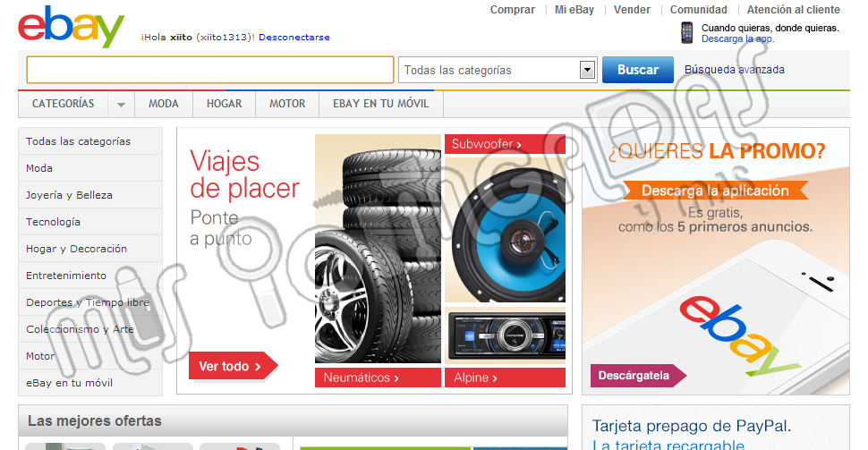Click the eBay logo

[x=71, y=27]
